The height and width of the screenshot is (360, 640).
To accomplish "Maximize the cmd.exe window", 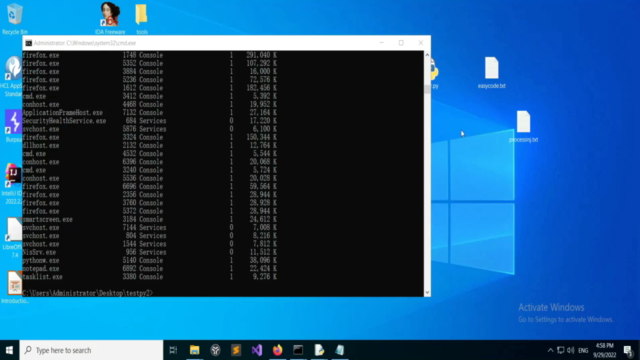I will [401, 43].
